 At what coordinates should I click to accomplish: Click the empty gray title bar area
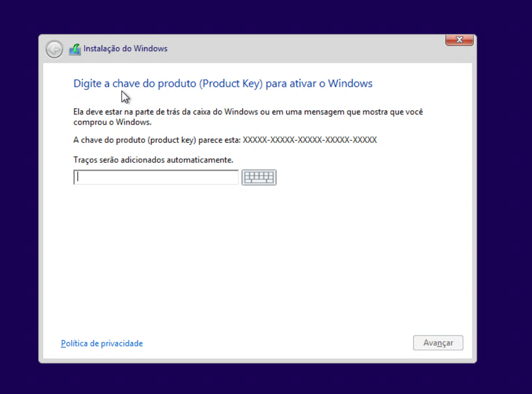[305, 49]
